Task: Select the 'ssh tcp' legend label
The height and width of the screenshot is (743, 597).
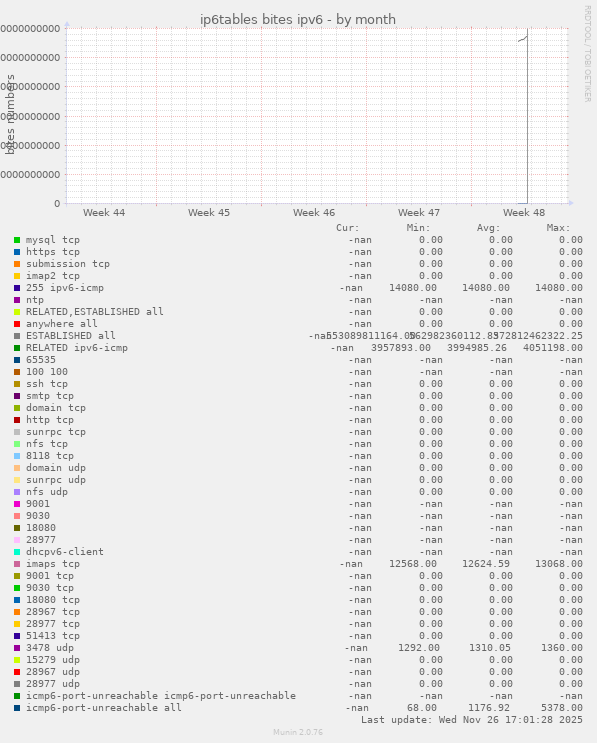Action: tap(47, 384)
